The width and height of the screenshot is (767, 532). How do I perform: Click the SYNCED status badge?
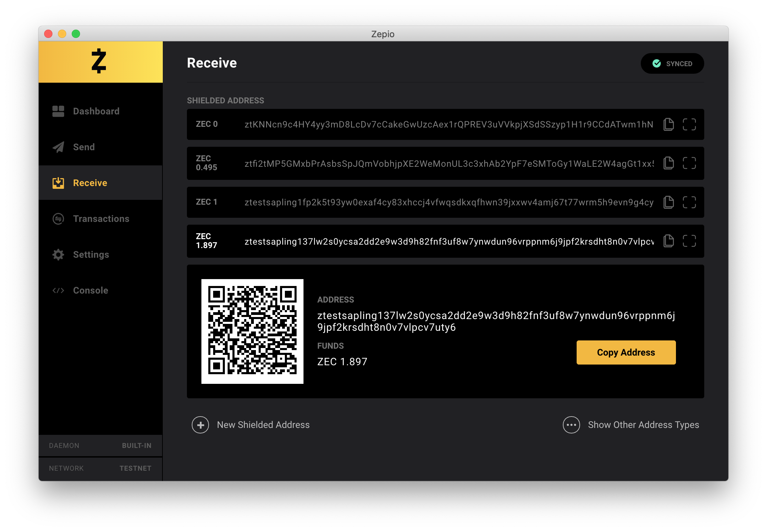[672, 63]
